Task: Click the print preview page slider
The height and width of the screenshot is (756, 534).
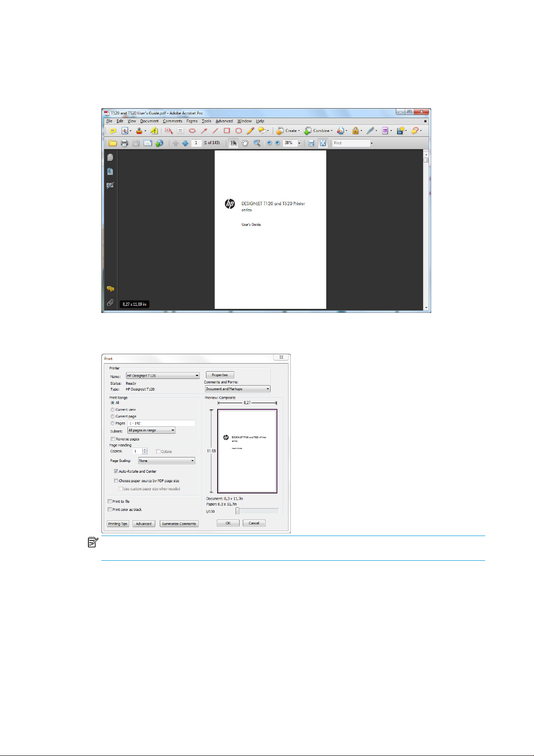Action: [x=238, y=511]
